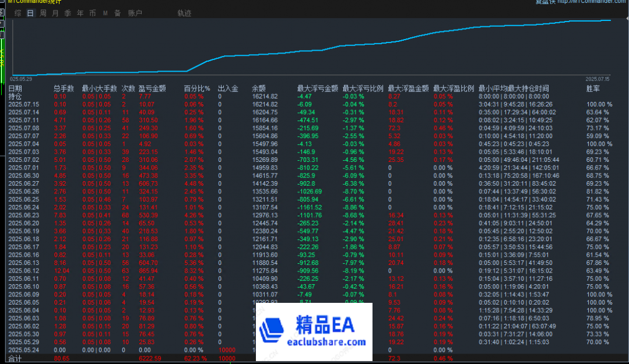Select the 日 daily statistics tab
Image resolution: width=629 pixels, height=364 pixels.
(x=30, y=13)
